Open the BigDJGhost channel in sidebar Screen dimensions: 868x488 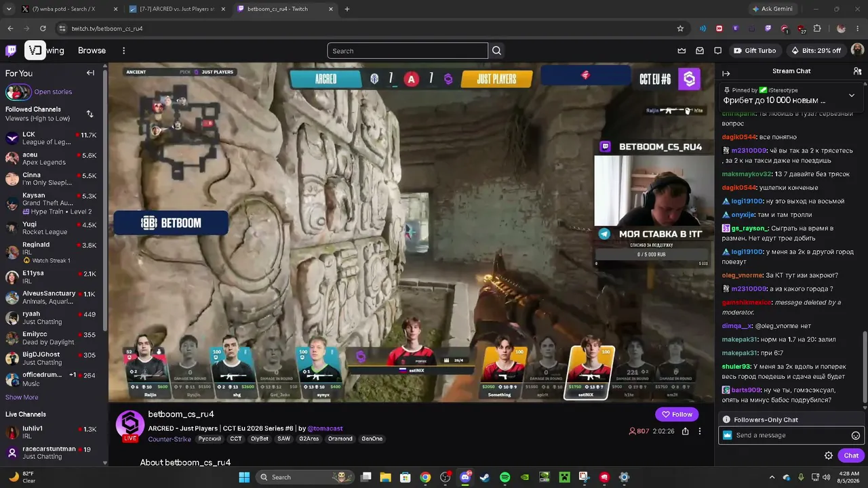(x=54, y=359)
